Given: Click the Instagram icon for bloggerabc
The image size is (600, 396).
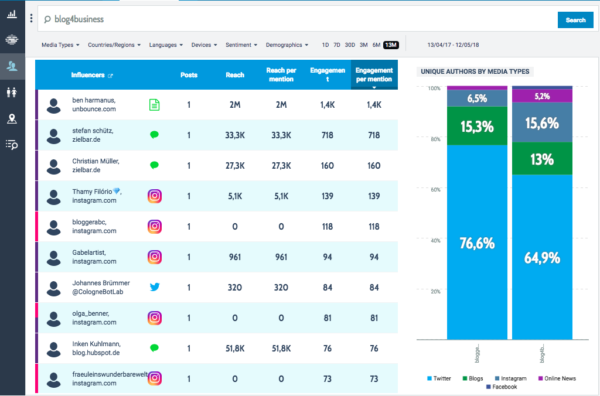Looking at the screenshot, I should pyautogui.click(x=155, y=227).
